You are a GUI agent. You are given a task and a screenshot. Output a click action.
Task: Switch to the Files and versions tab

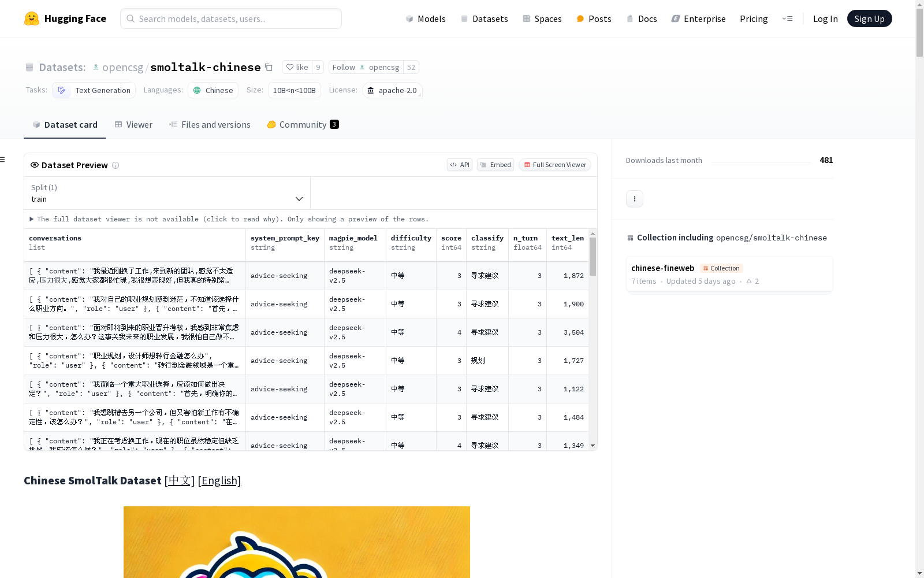click(210, 125)
